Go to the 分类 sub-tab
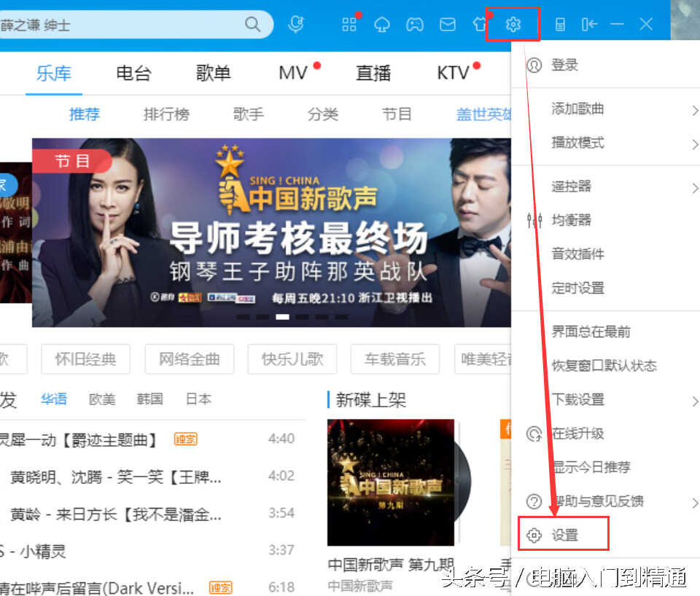Screen dimensions: 700x596 tap(323, 114)
